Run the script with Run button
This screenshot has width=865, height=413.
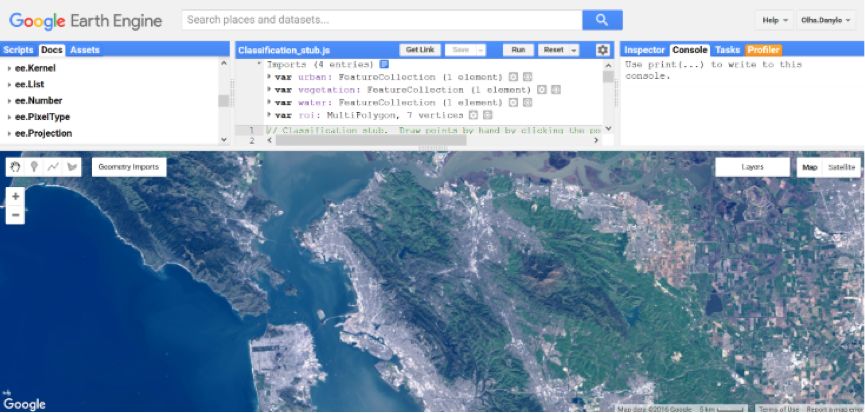point(518,50)
